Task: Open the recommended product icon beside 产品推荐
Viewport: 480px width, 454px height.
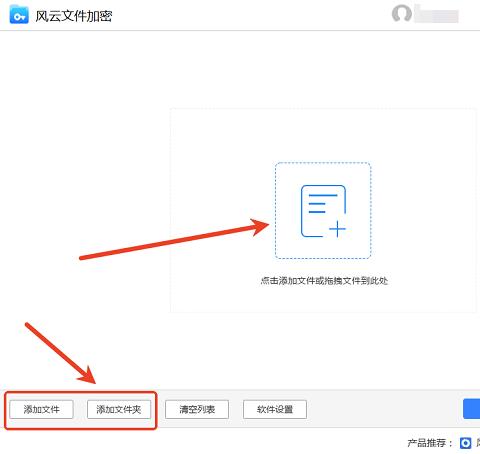Action: tap(465, 443)
